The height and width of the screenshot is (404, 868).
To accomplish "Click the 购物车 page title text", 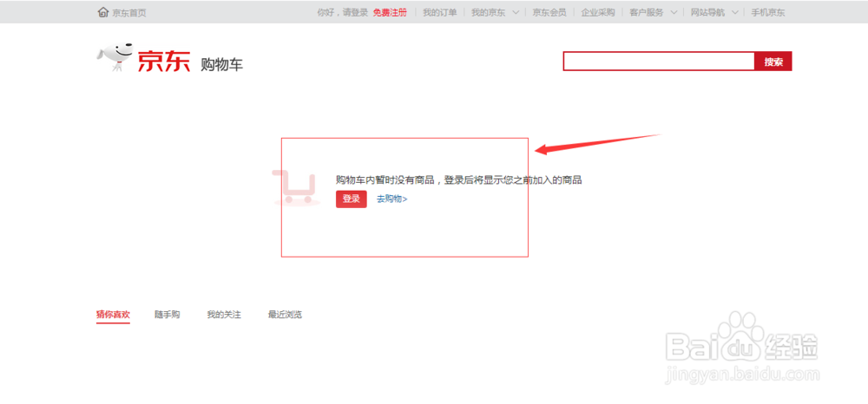I will point(221,65).
